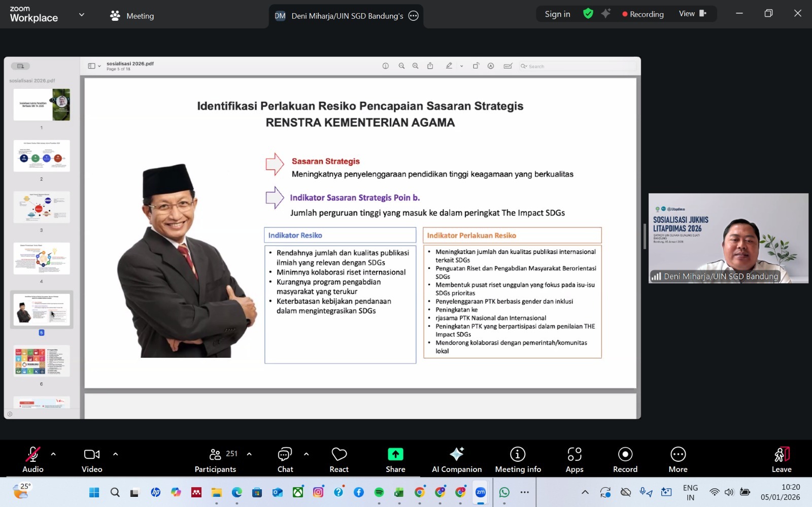
Task: Show Meeting info details
Action: click(x=518, y=459)
